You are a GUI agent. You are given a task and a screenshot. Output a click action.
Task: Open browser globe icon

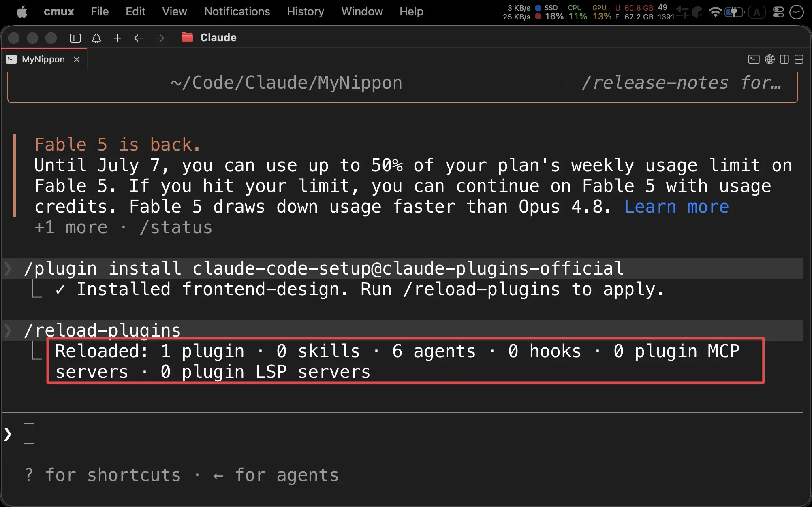[x=770, y=59]
